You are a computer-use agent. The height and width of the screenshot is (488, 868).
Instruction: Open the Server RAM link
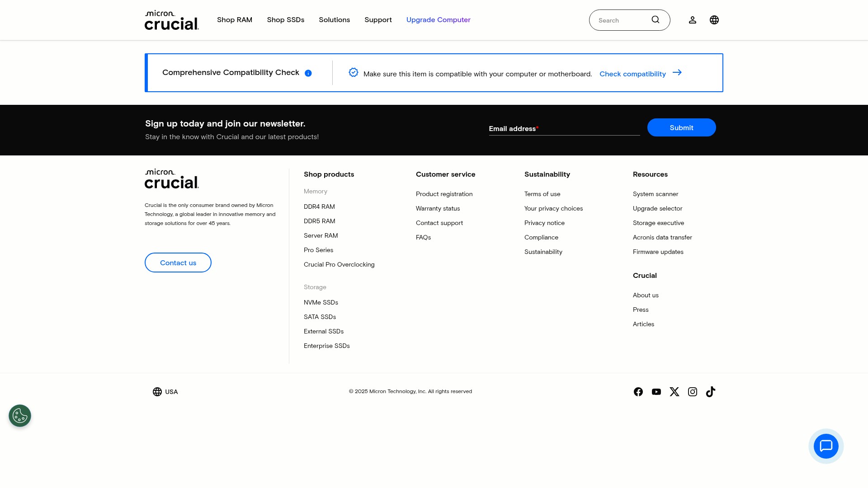[321, 236]
